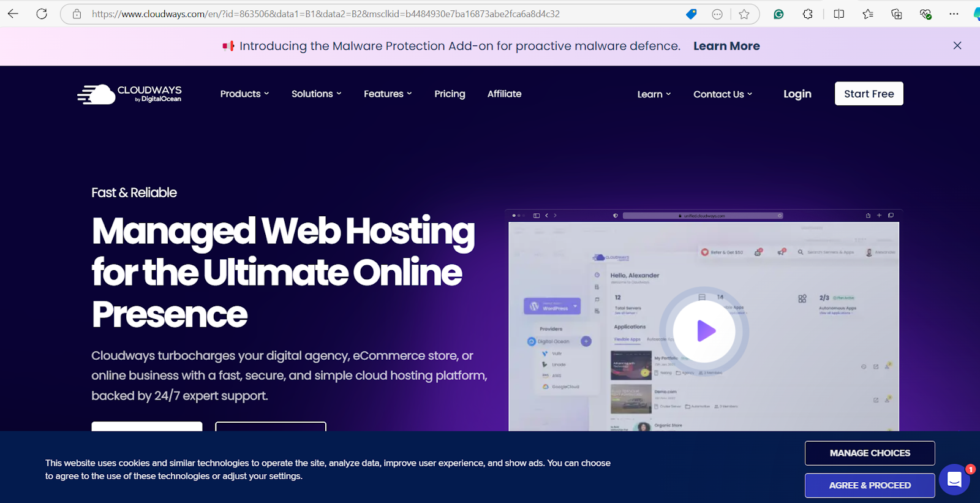Play the Cloudways platform demo video

(x=704, y=331)
